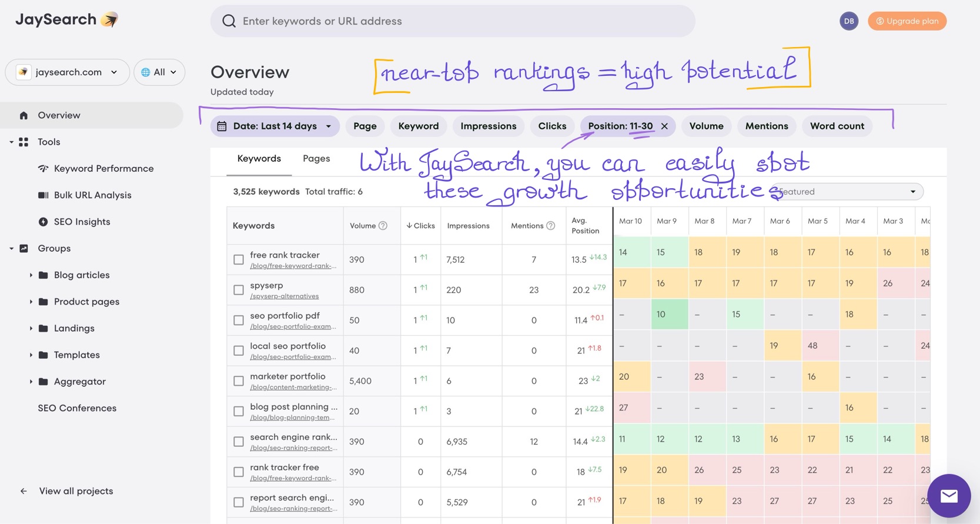Click the Volume column help icon
This screenshot has height=524, width=980.
point(383,225)
